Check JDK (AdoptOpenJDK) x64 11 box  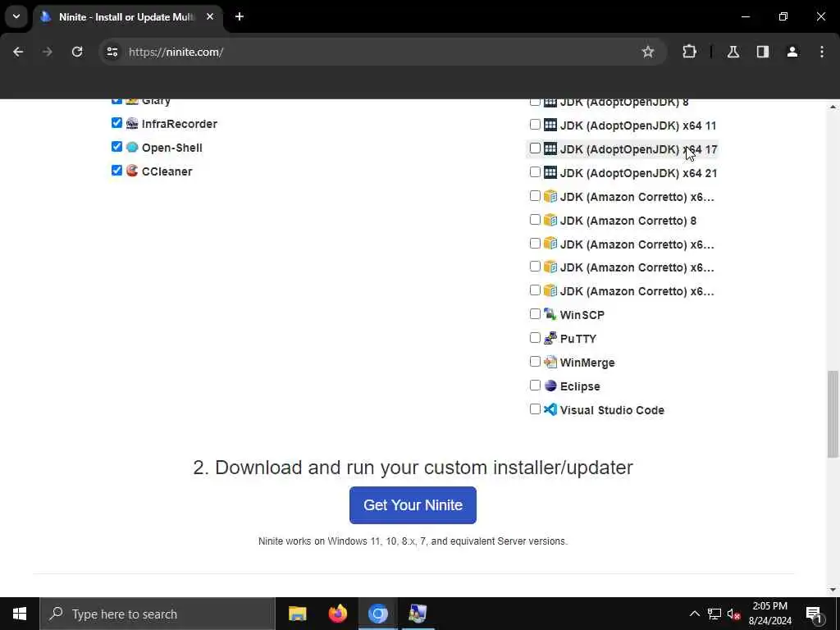click(535, 125)
